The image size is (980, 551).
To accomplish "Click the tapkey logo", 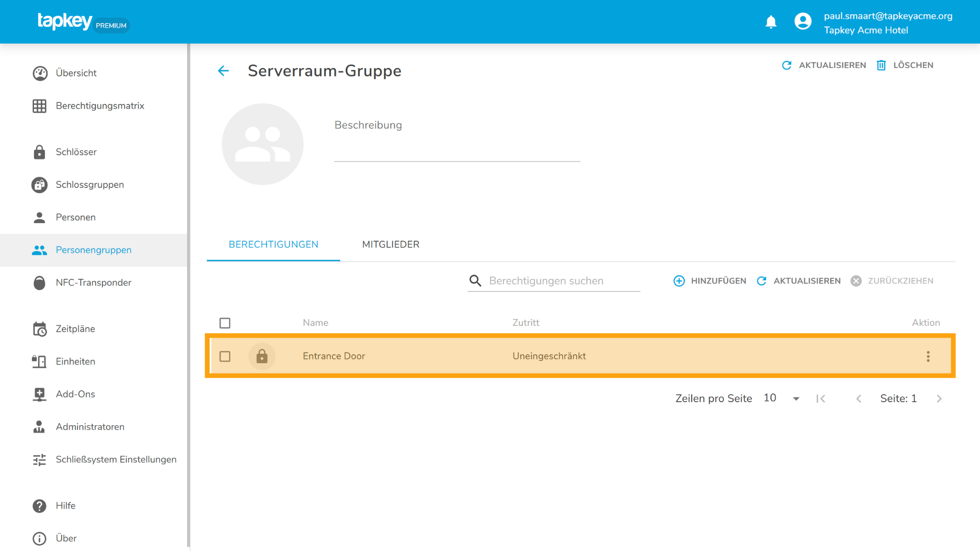I will tap(65, 22).
